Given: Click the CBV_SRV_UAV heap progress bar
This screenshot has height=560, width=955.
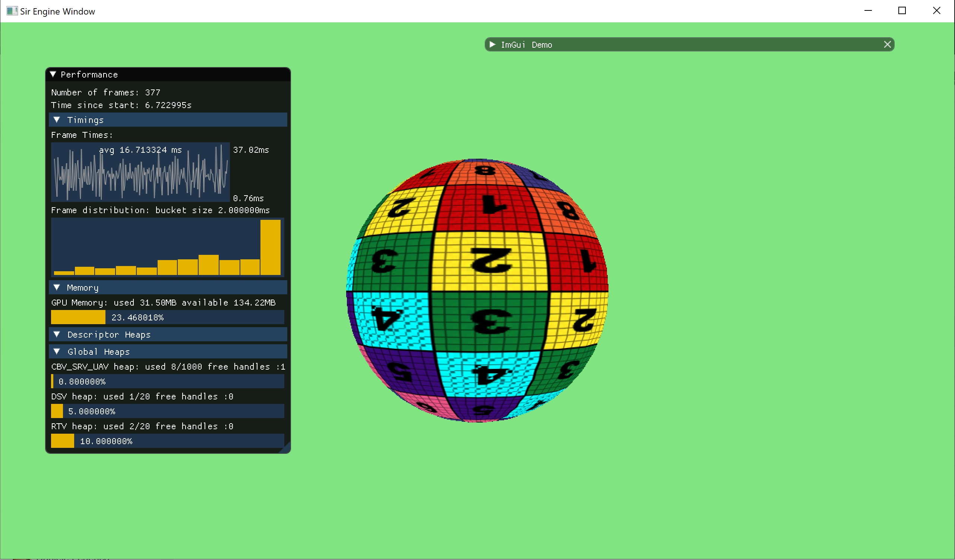Looking at the screenshot, I should [x=168, y=382].
